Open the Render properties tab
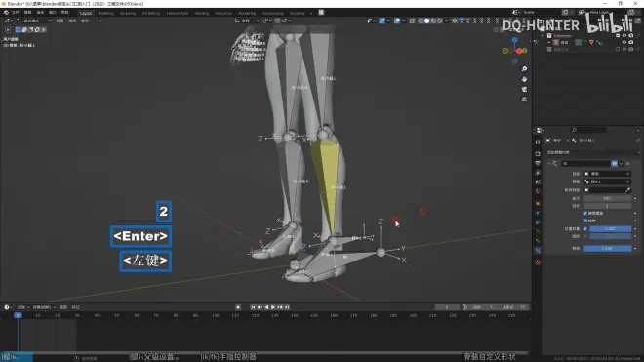The height and width of the screenshot is (362, 644). pos(538,153)
